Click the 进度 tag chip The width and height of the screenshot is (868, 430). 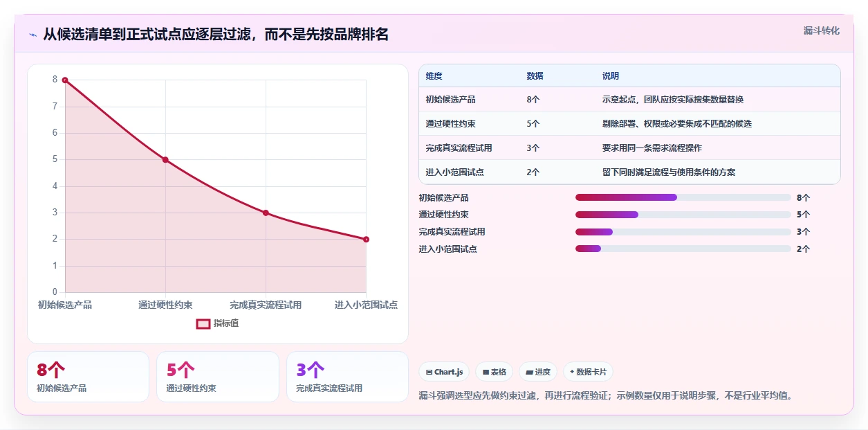(538, 372)
